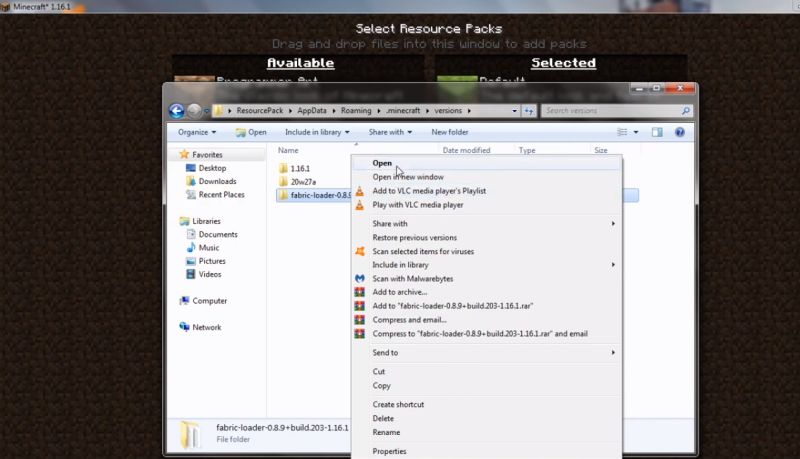800x459 pixels.
Task: Expand the Share with context submenu
Action: 487,223
